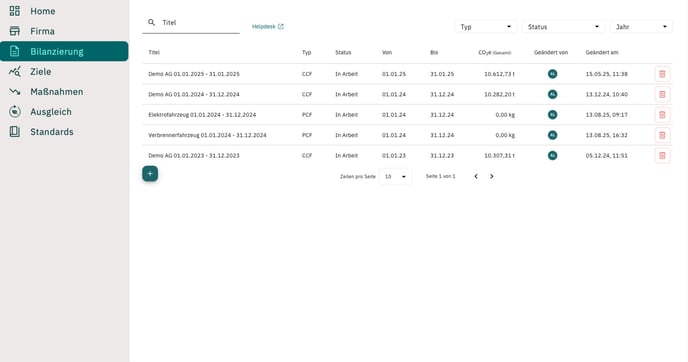Image resolution: width=688 pixels, height=362 pixels.
Task: Click the Ziele chart icon
Action: (14, 72)
